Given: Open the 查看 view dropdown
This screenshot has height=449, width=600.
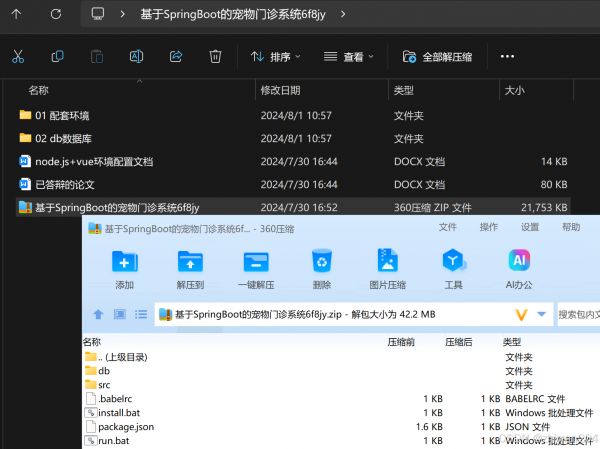Looking at the screenshot, I should (x=348, y=57).
